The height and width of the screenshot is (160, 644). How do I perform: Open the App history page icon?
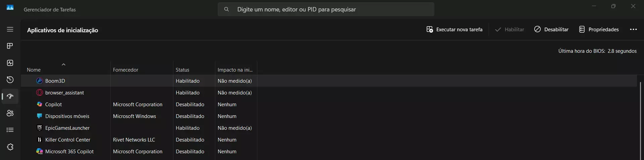point(10,80)
